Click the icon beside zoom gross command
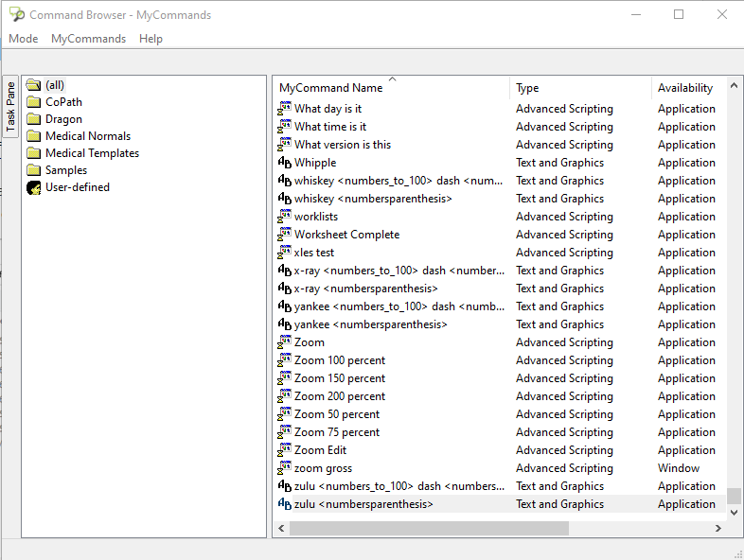 pyautogui.click(x=284, y=468)
